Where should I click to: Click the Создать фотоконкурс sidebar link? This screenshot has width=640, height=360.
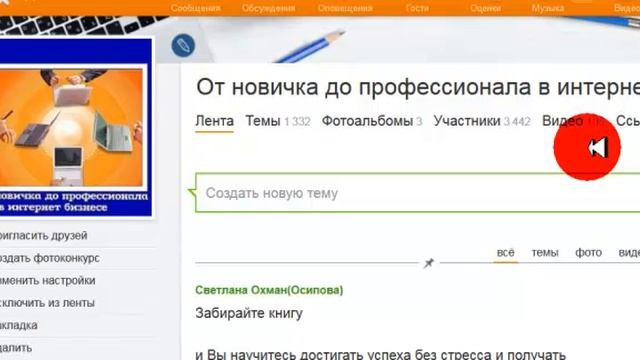(50, 258)
